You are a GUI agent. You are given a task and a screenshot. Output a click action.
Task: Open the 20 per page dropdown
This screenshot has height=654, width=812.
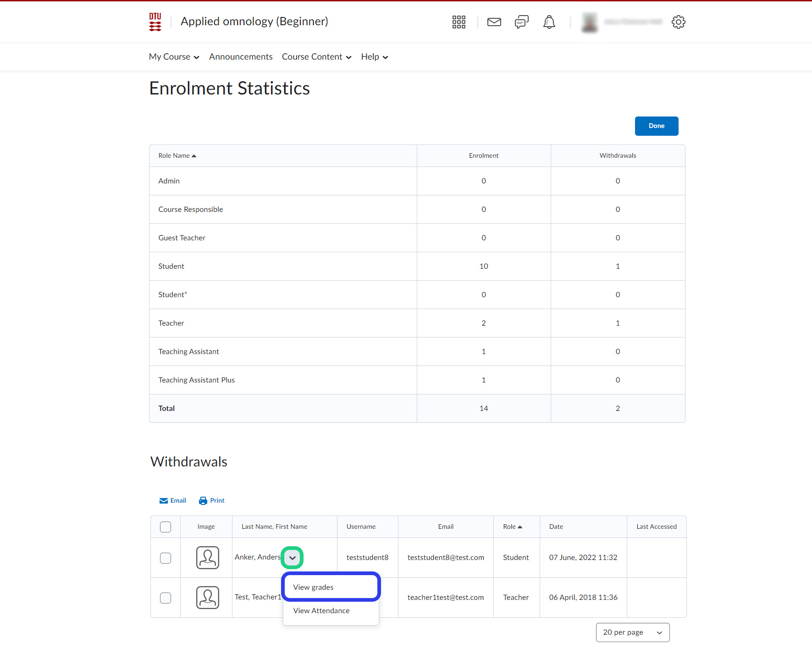point(632,632)
